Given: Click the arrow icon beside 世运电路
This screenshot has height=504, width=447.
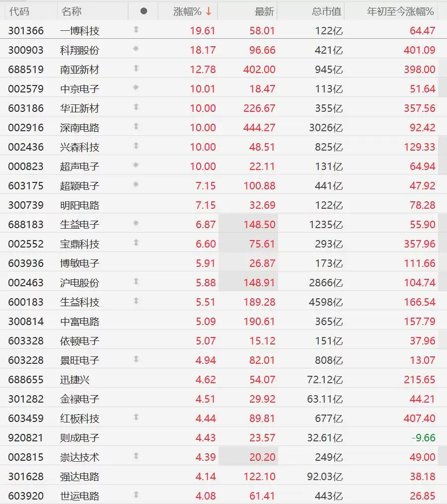Looking at the screenshot, I should [136, 495].
